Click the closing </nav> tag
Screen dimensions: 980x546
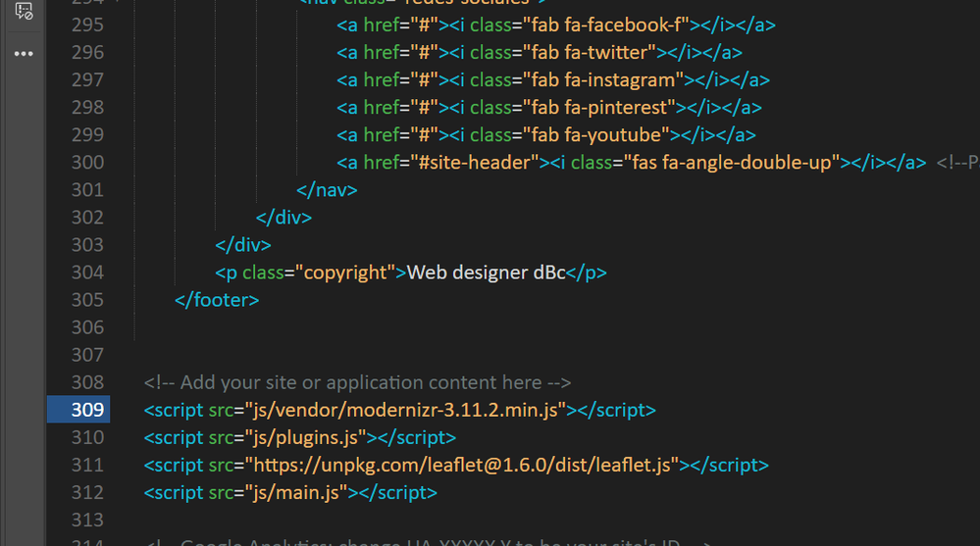click(327, 190)
